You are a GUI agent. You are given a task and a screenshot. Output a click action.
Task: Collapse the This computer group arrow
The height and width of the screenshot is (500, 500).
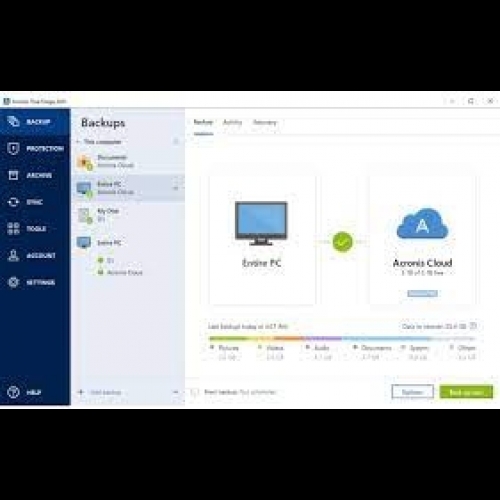(x=78, y=142)
